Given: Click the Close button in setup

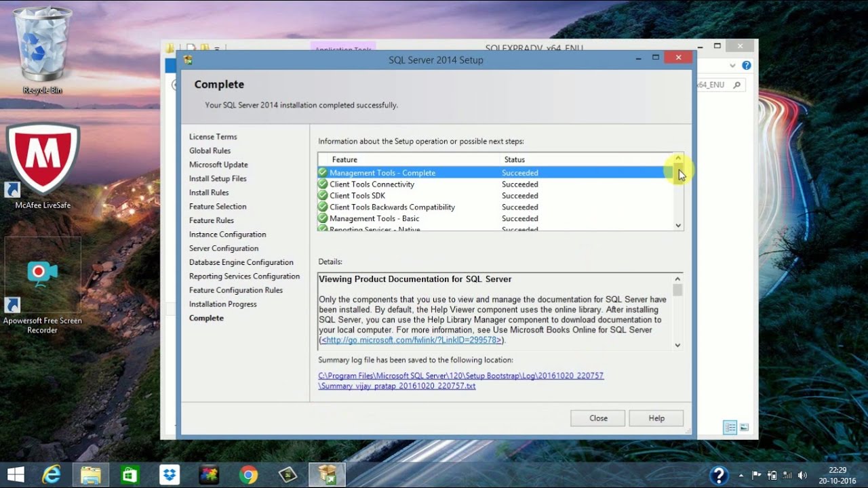Looking at the screenshot, I should 598,418.
